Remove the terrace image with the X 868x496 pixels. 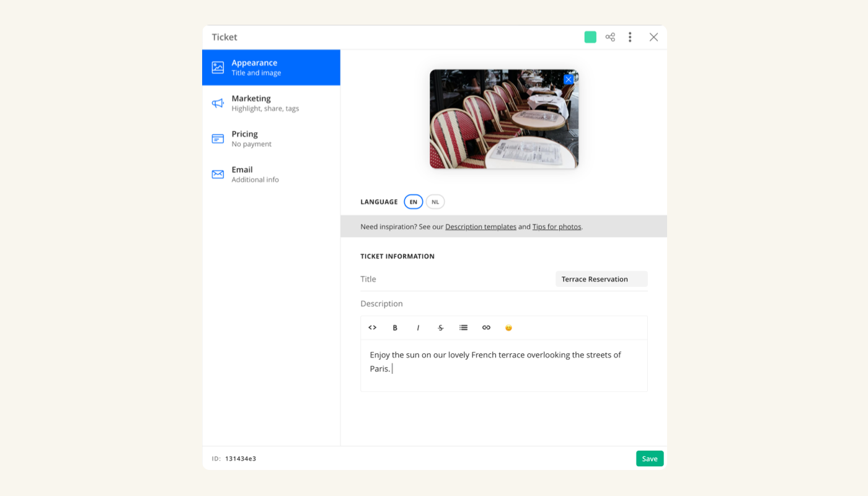click(569, 79)
